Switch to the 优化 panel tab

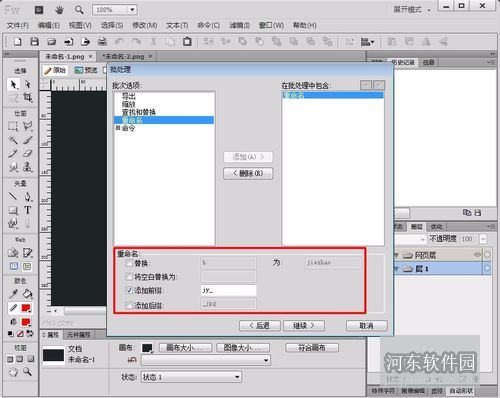pos(436,227)
